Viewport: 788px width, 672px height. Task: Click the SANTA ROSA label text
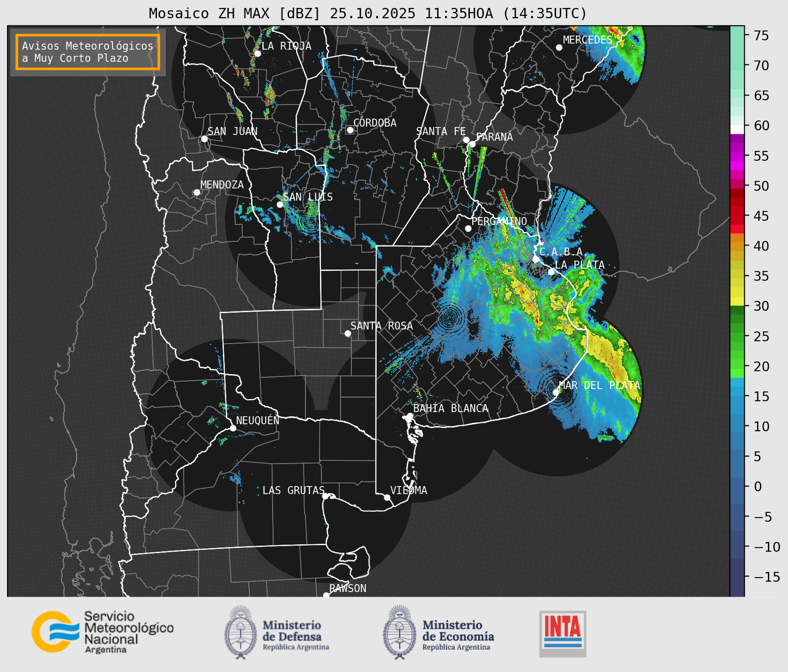[382, 326]
